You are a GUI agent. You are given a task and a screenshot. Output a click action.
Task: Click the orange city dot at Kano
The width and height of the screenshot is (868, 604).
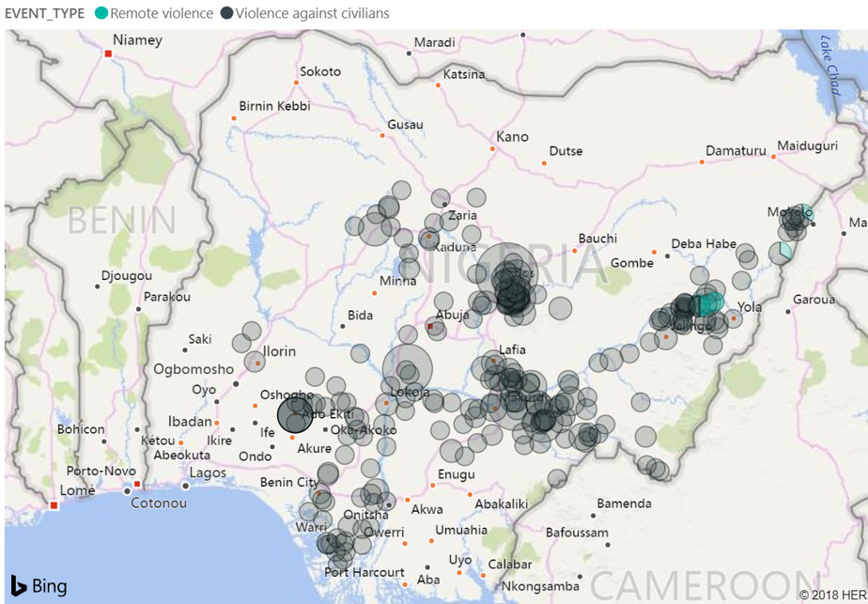pos(492,148)
